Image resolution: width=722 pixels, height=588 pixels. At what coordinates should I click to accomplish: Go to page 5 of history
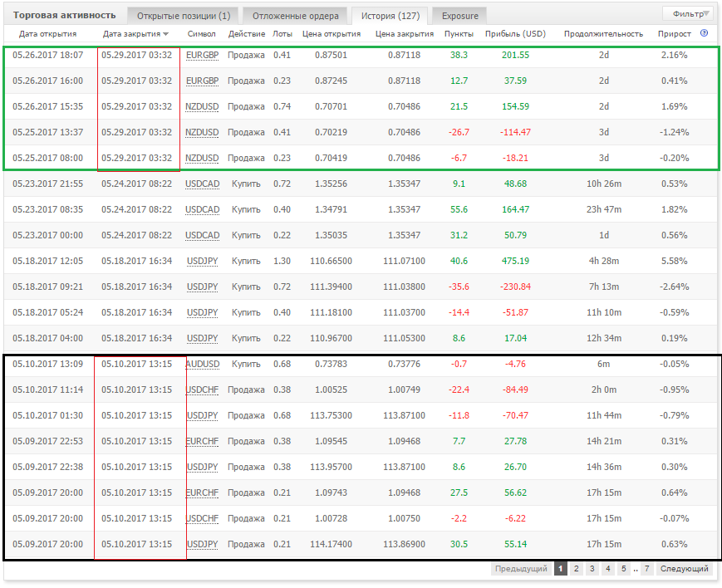click(623, 569)
